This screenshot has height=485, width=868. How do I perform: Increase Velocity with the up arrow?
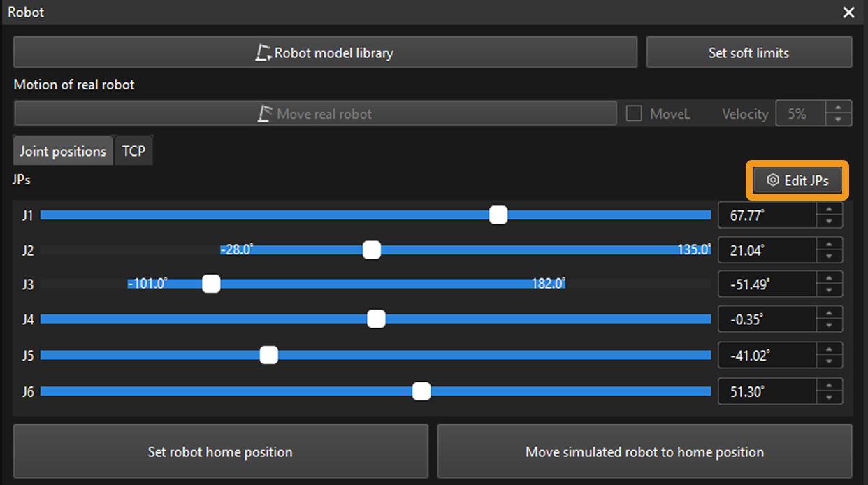[x=838, y=108]
